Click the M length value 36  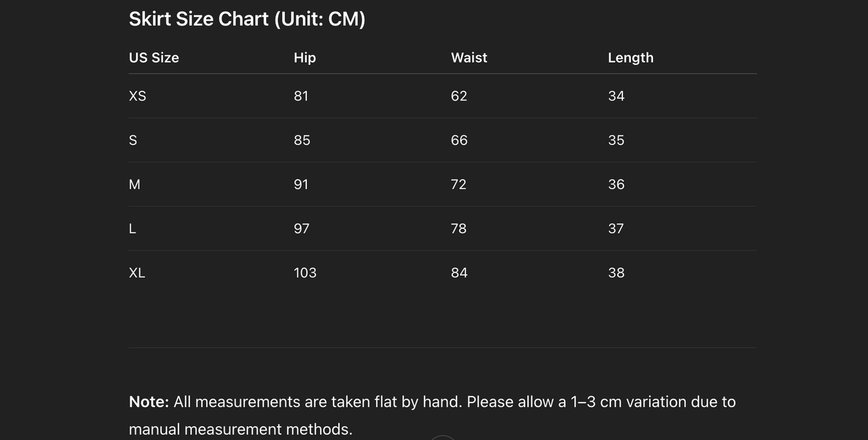616,185
